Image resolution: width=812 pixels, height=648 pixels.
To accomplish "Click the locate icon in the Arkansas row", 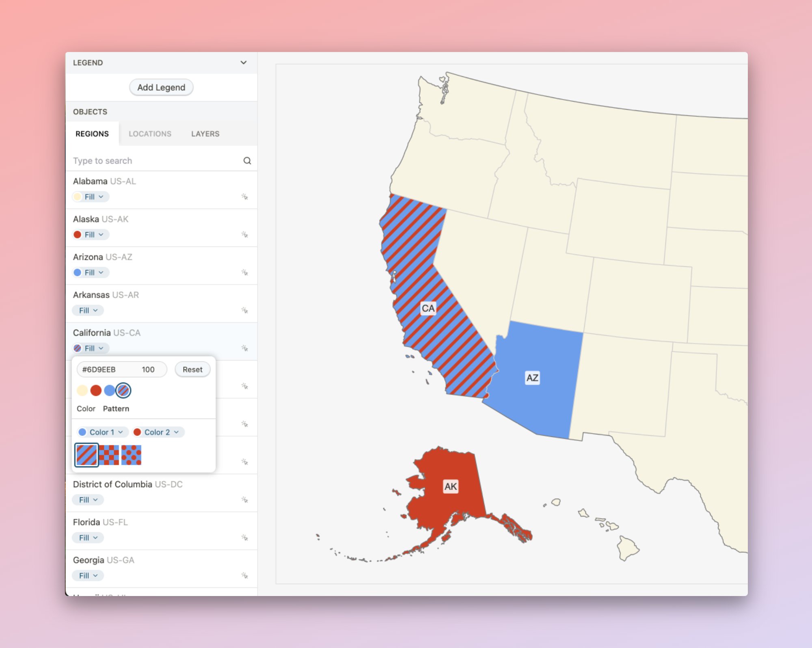I will click(x=244, y=310).
